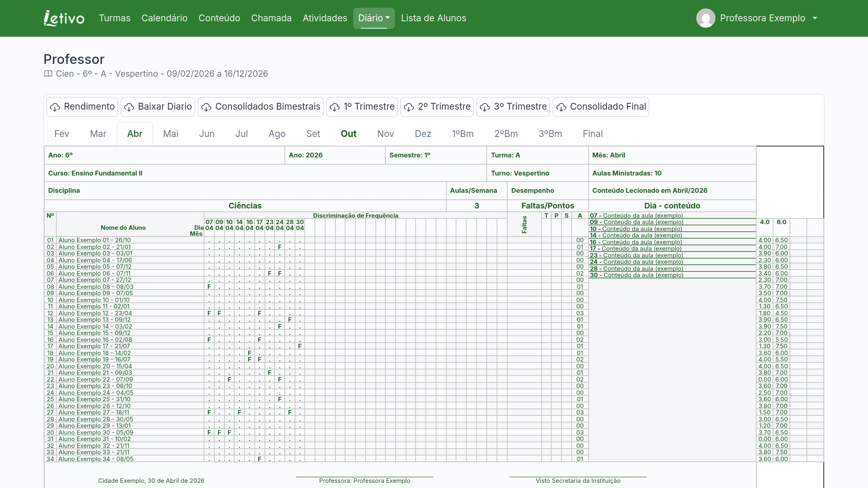Click the book icon beside class title
Image resolution: width=868 pixels, height=488 pixels.
click(x=48, y=74)
